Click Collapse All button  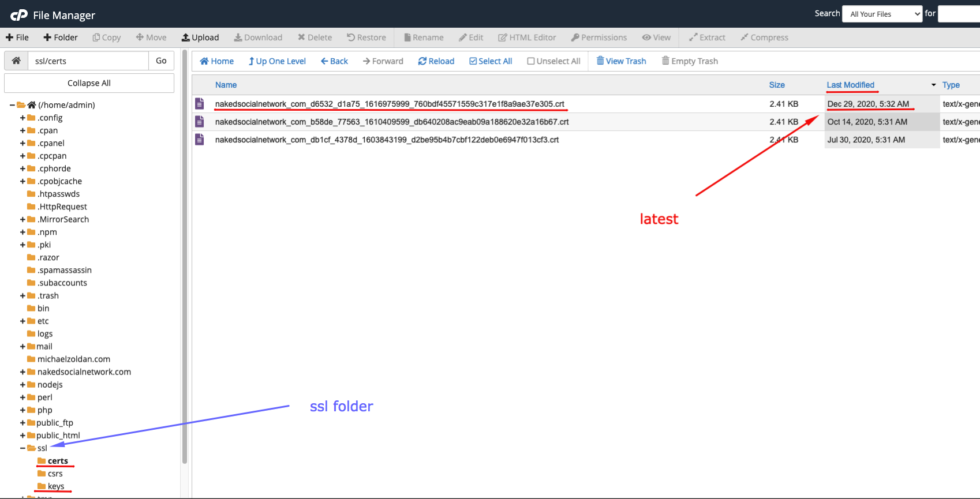(89, 83)
